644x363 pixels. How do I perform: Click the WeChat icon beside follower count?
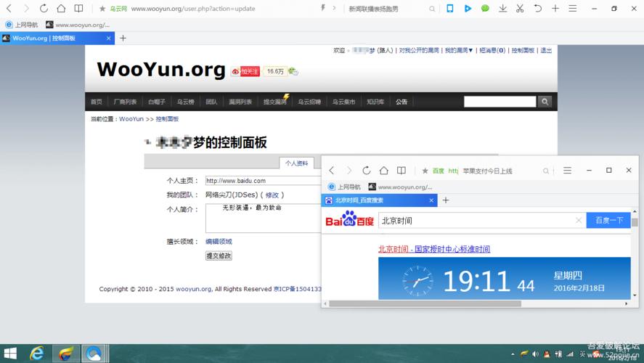tap(293, 71)
